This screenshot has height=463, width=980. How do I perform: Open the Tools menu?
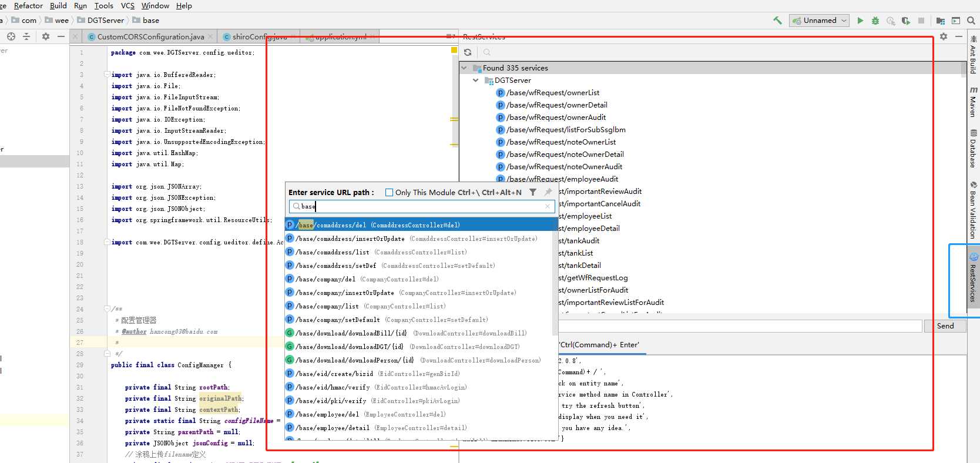104,6
